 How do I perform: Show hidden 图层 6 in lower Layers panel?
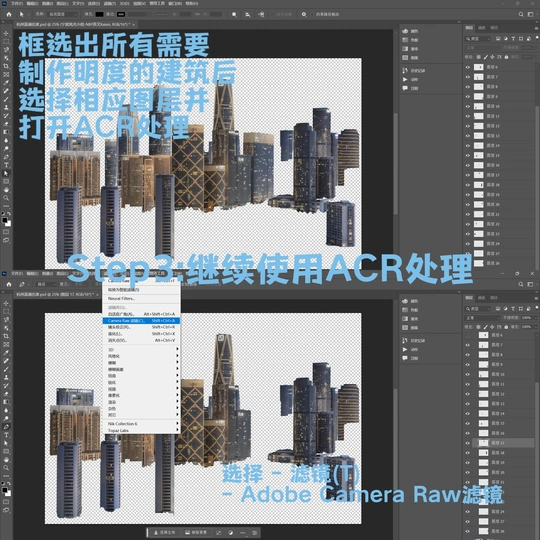click(x=468, y=335)
